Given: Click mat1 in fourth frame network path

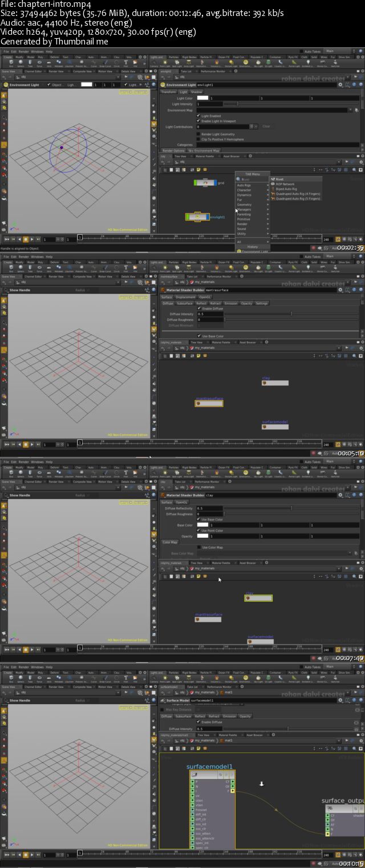Looking at the screenshot, I should [x=228, y=740].
